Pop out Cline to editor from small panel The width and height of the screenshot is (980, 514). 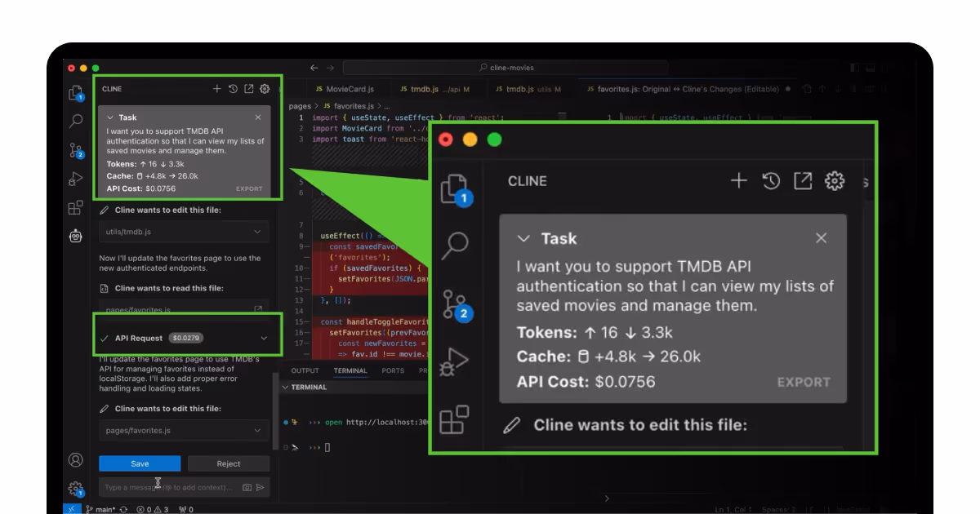pos(249,89)
